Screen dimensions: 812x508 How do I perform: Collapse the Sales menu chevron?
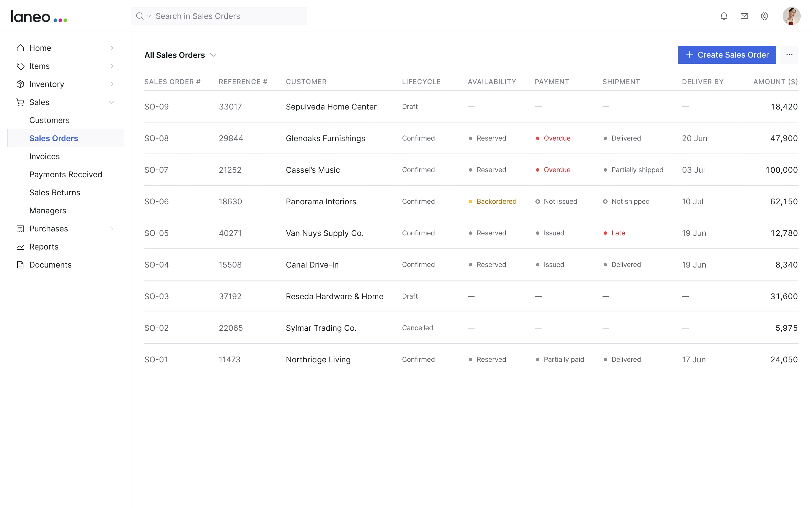point(112,102)
